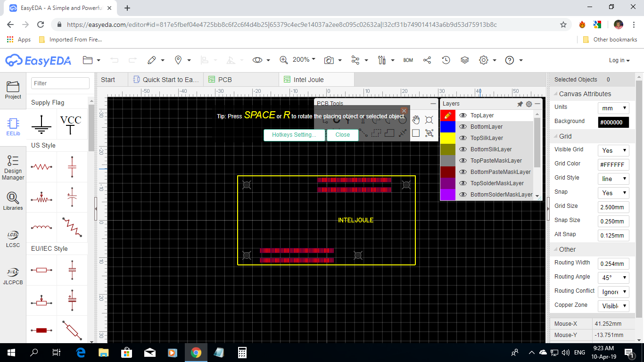The width and height of the screenshot is (644, 362).
Task: Toggle TopPasteMaskLayer visibility eye
Action: click(x=463, y=160)
